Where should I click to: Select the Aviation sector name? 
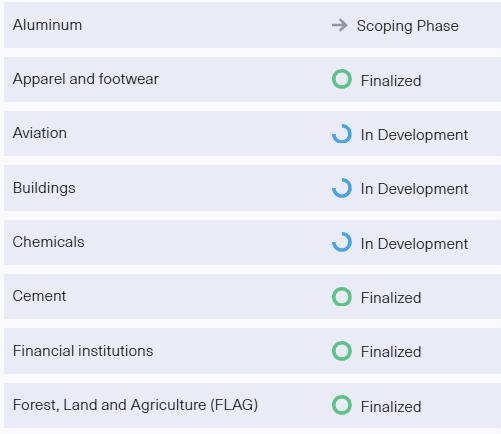pyautogui.click(x=40, y=133)
